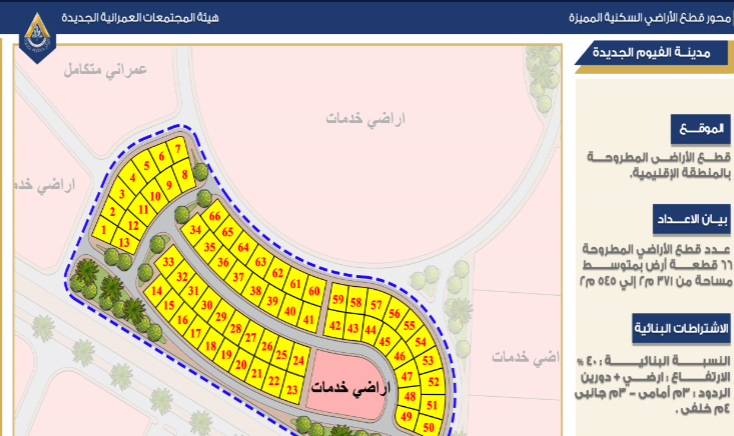The width and height of the screenshot is (734, 436).
Task: Select the الموقع section label
Action: point(701,131)
